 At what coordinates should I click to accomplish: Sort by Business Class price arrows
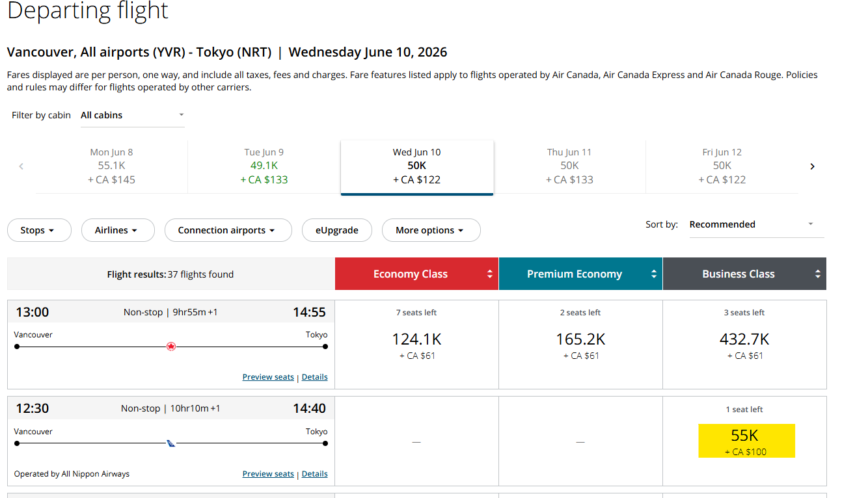click(818, 274)
